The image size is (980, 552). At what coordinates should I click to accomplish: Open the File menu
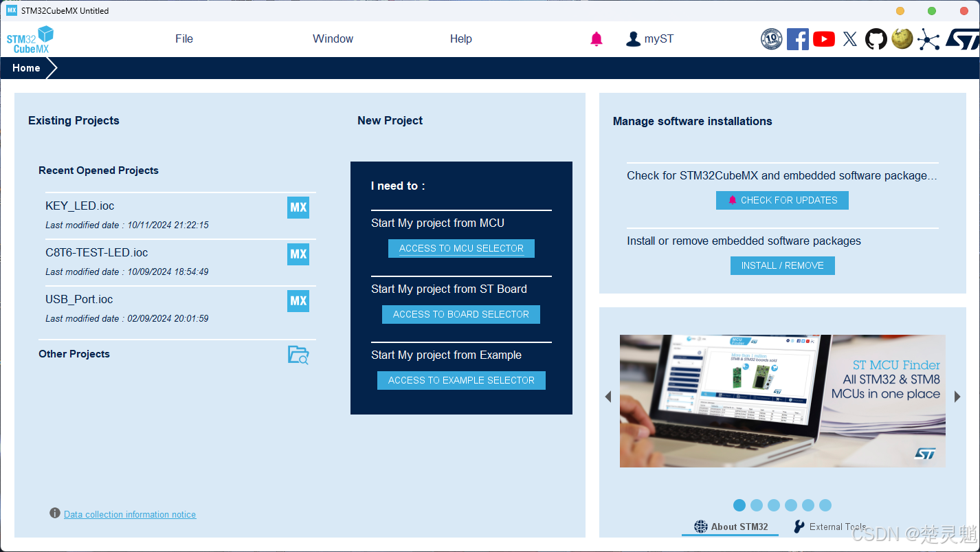(184, 39)
